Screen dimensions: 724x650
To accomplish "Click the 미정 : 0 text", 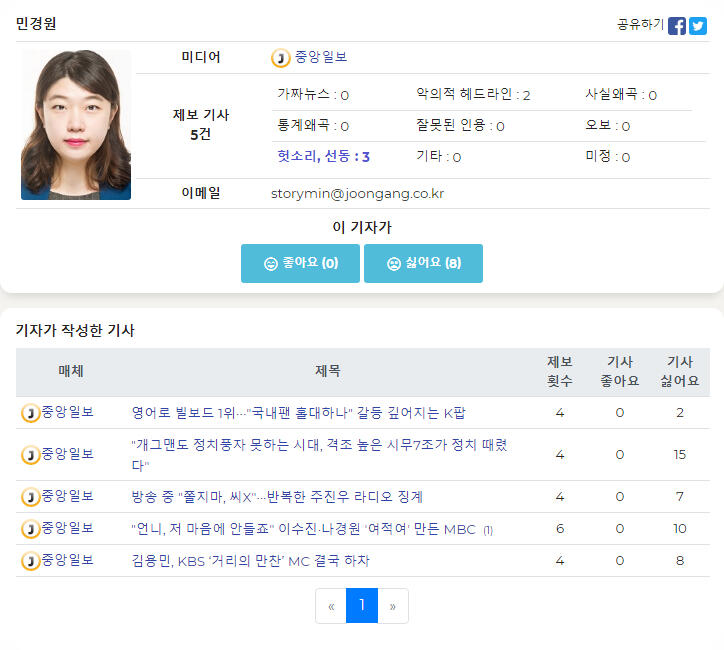I will [x=608, y=156].
